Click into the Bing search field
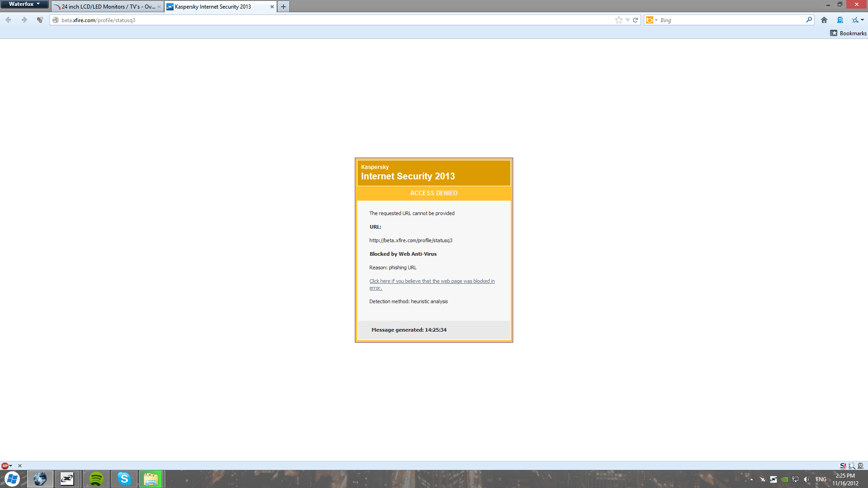 click(x=731, y=20)
